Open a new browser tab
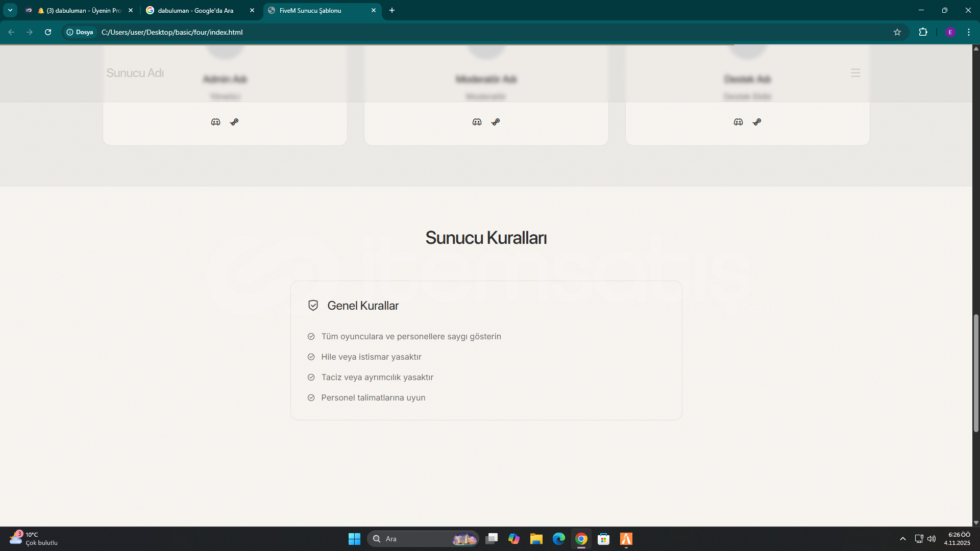 [x=392, y=10]
